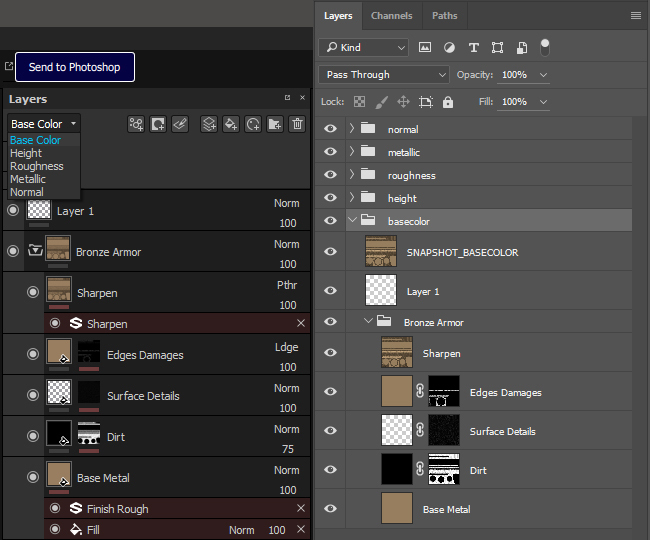Close the Painter Layers panel
This screenshot has width=650, height=540.
(302, 97)
